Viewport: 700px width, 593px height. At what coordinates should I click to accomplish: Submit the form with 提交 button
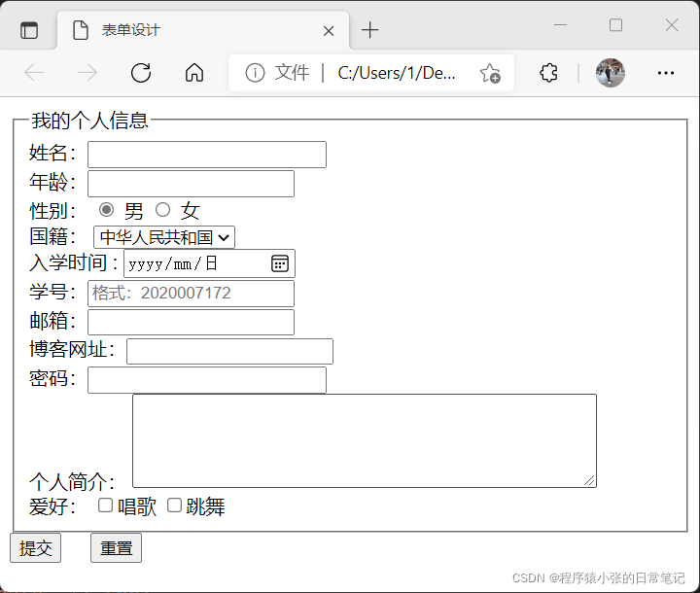click(x=35, y=547)
